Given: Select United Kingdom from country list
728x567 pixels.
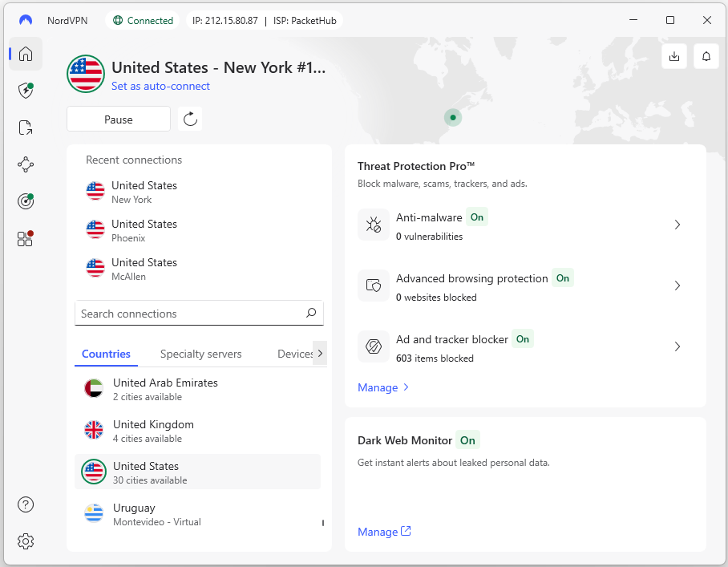Looking at the screenshot, I should [198, 431].
